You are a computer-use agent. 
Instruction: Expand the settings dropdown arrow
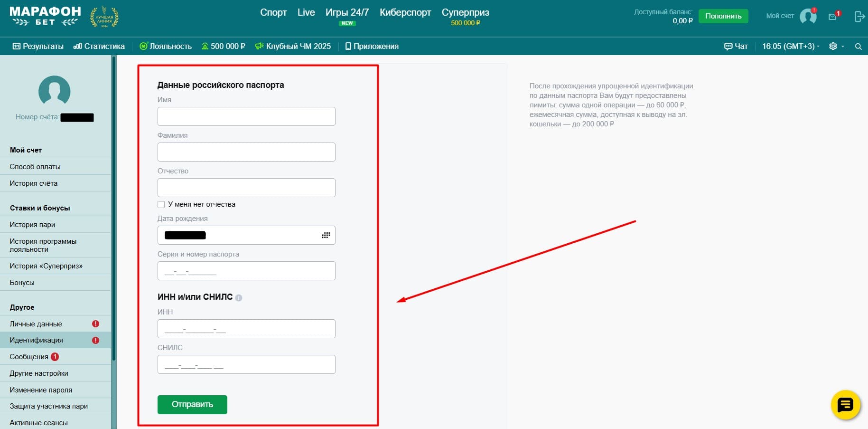[x=843, y=47]
